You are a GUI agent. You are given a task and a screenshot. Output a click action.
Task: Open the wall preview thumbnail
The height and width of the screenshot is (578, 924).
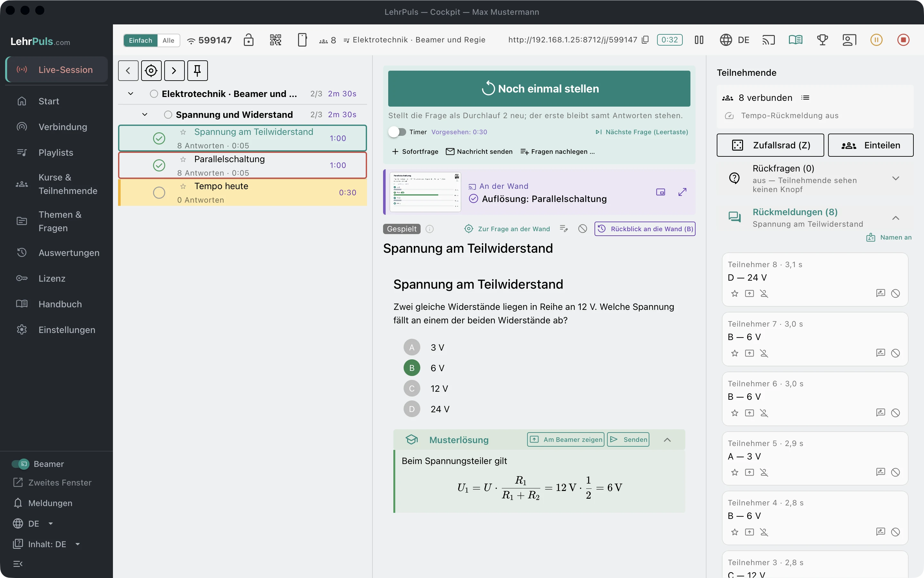[x=425, y=192]
